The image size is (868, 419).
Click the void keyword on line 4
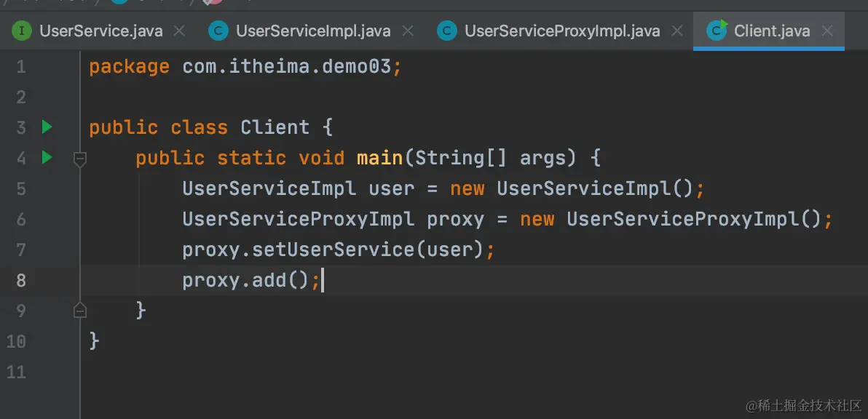tap(321, 158)
